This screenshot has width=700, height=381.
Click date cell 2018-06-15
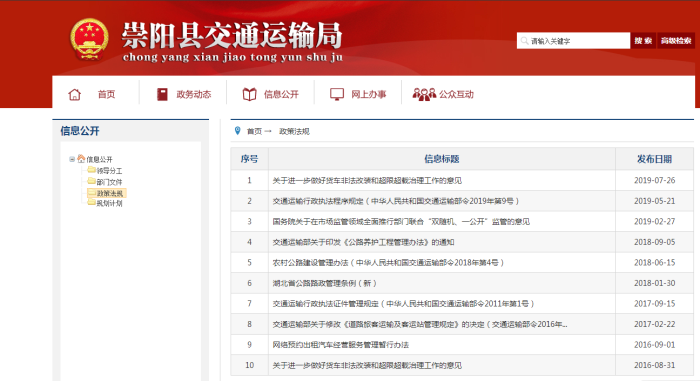(654, 263)
